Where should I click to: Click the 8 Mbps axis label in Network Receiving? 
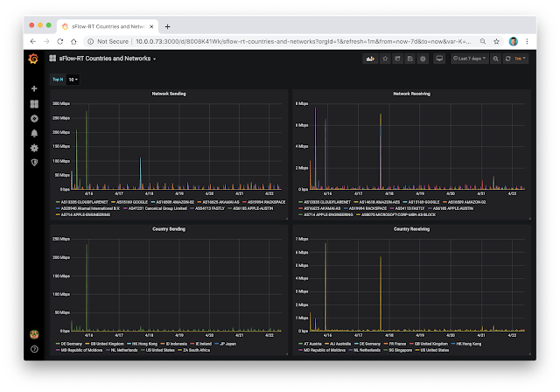tap(302, 103)
